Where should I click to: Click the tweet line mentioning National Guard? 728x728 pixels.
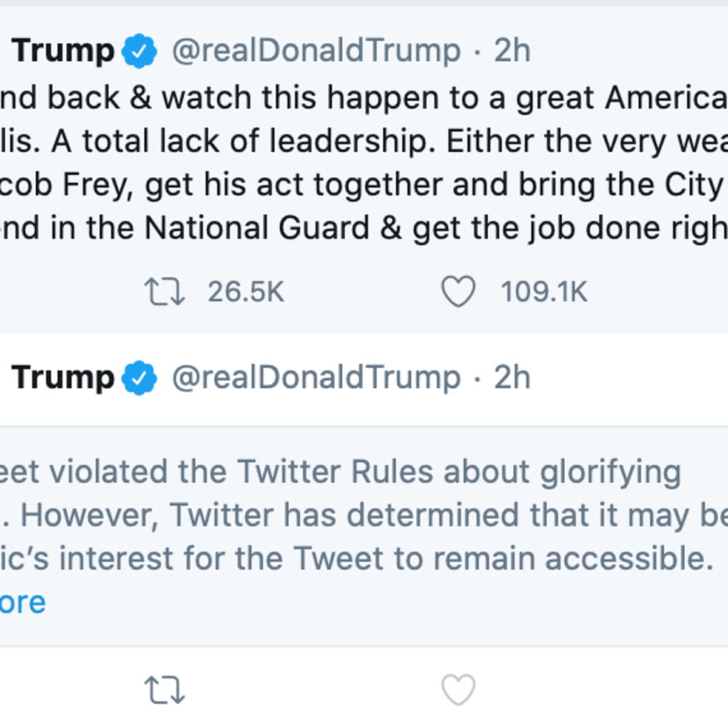coord(364,228)
